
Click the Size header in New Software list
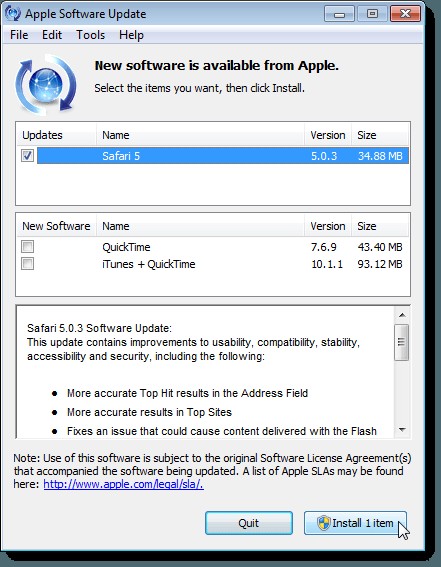[x=380, y=226]
